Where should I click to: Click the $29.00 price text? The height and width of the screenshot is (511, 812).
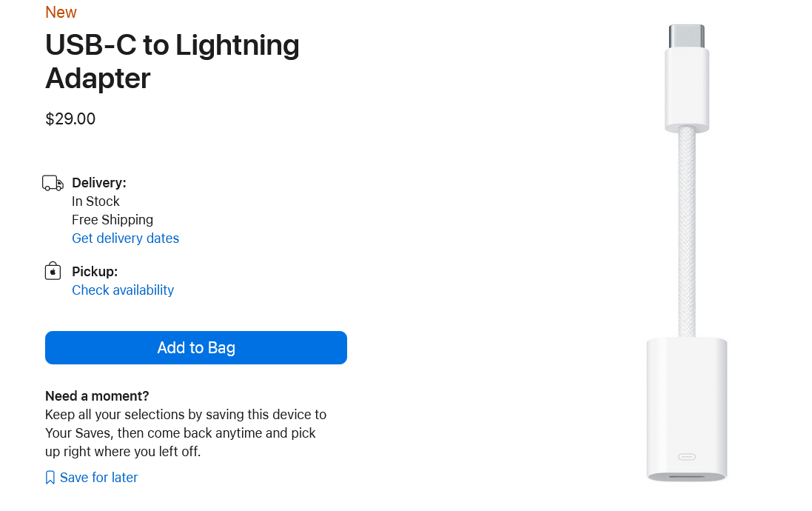pos(70,118)
